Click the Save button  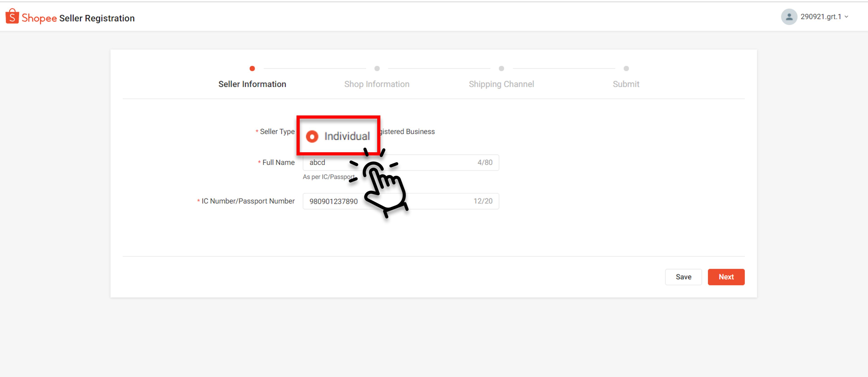pos(683,277)
